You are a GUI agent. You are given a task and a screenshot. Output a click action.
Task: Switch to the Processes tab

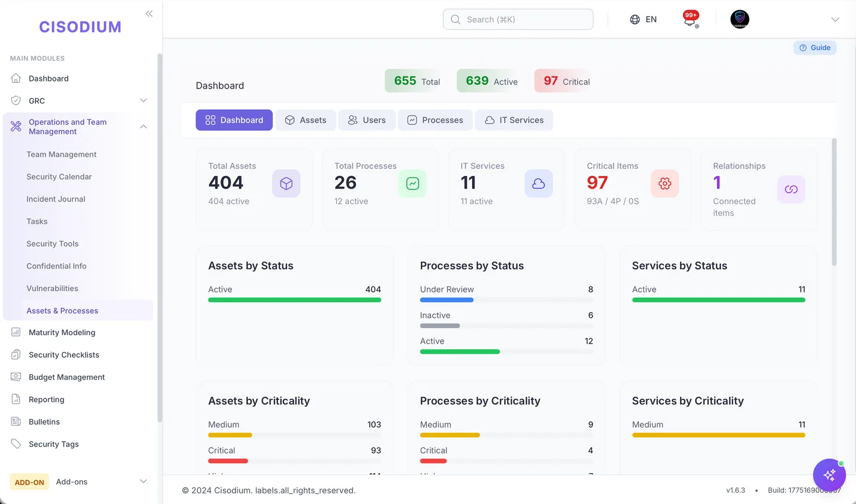click(x=435, y=120)
